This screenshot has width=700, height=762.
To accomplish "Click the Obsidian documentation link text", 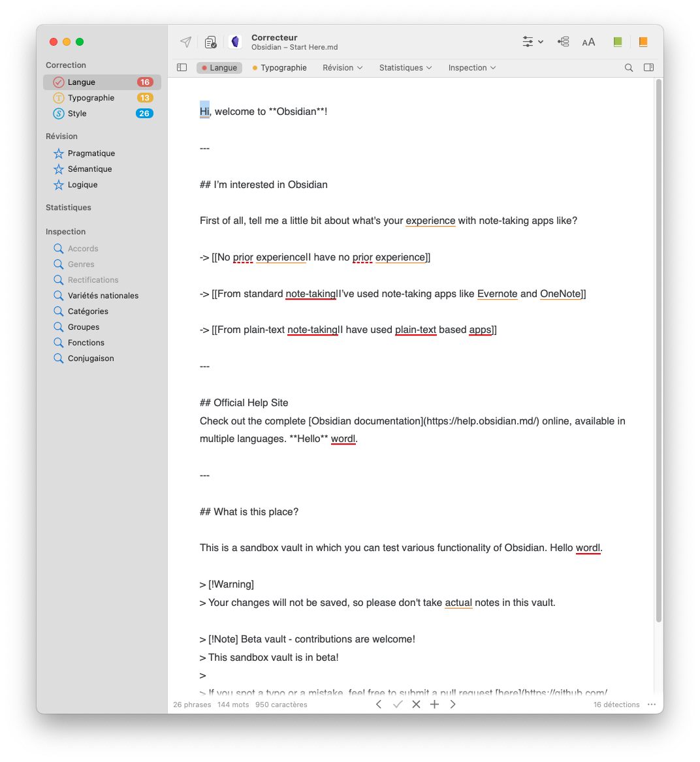I will 366,421.
